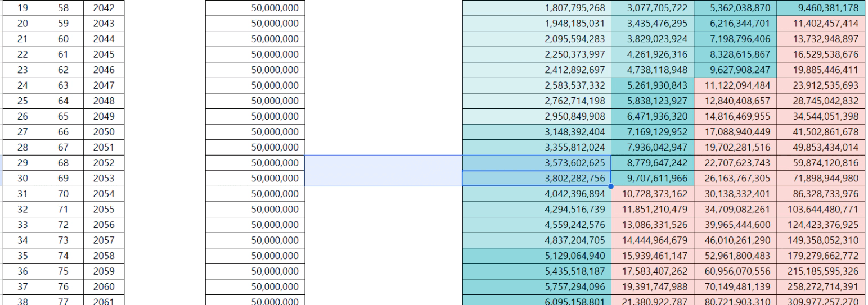This screenshot has width=868, height=305.
Task: Select the cell with 8,328,615,867
Action: pos(735,54)
